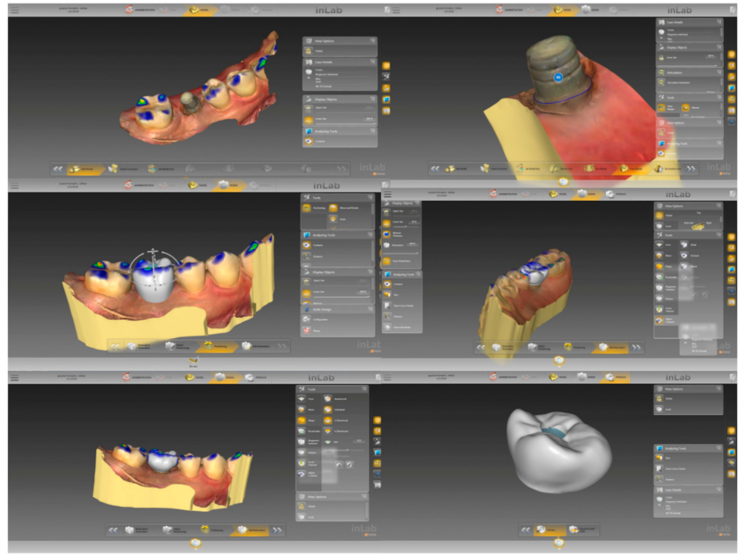The image size is (748, 560).
Task: Toggle Minimal Thickness display
Action: tap(387, 234)
